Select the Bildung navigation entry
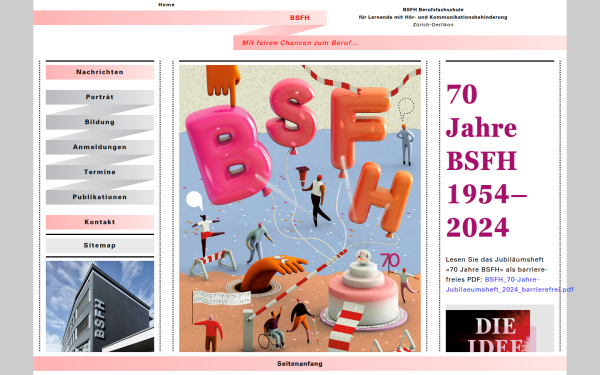 (x=100, y=122)
